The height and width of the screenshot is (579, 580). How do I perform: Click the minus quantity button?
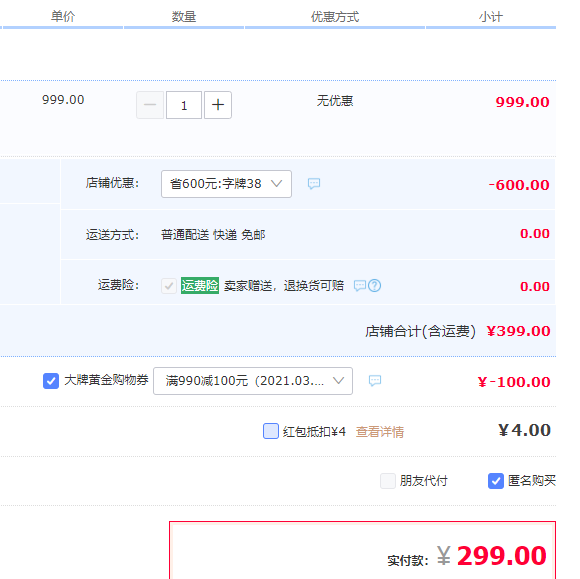[x=150, y=105]
